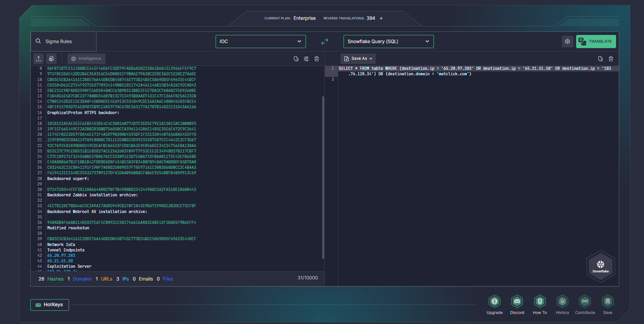Select the Hashes IOC filter
This screenshot has height=324, width=644.
(55, 279)
